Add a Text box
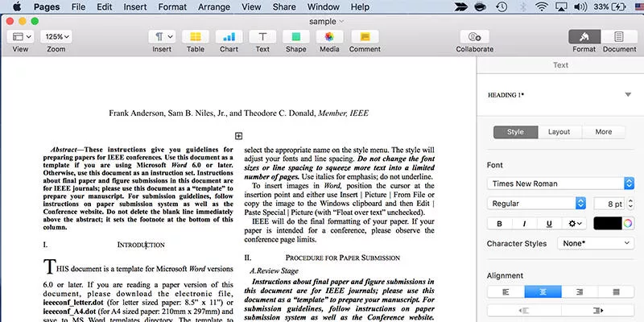644x322 pixels. pyautogui.click(x=262, y=37)
